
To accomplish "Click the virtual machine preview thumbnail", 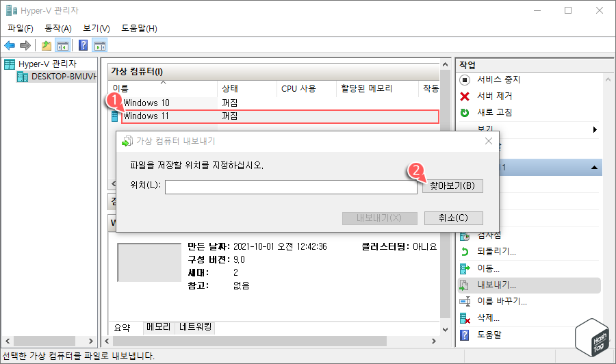I will click(x=149, y=262).
